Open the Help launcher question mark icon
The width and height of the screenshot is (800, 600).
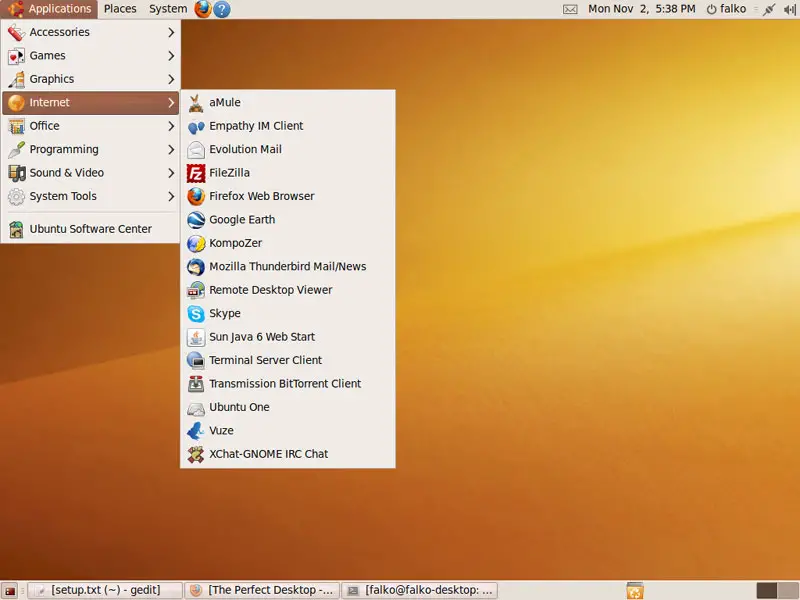[222, 9]
